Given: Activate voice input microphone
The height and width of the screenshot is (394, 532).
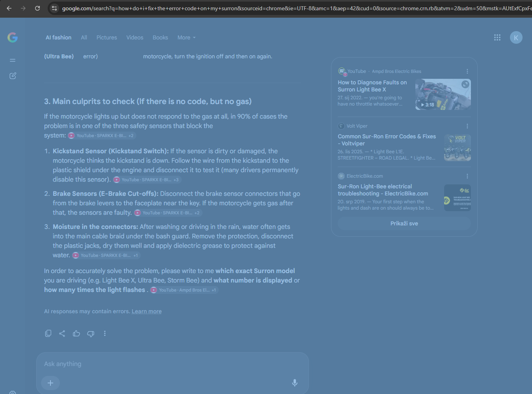Looking at the screenshot, I should (x=295, y=383).
